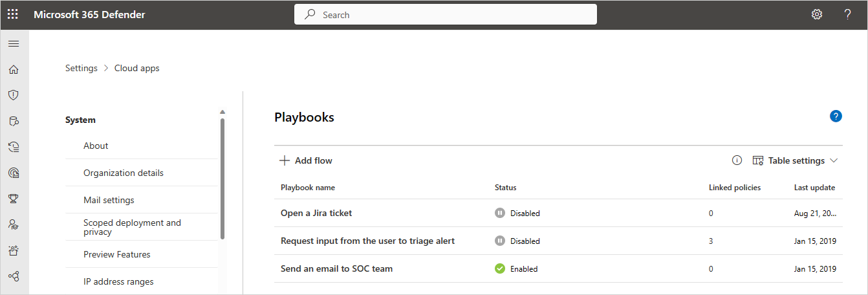Click the Home icon in left rail
Screen dimensions: 868x295
coord(14,69)
